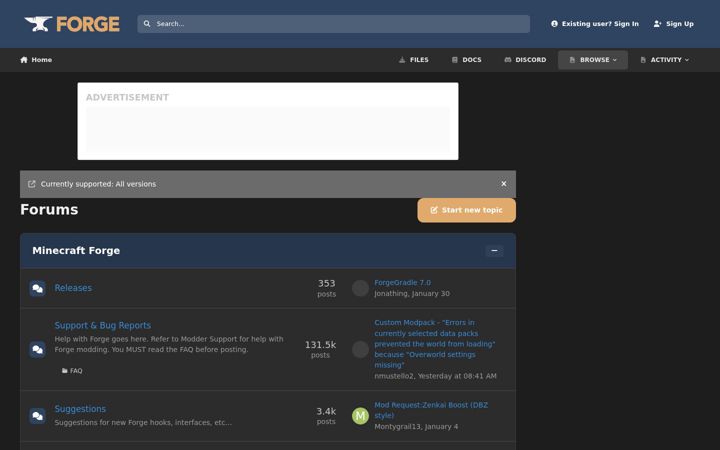The width and height of the screenshot is (720, 450).
Task: Click the Discord logo icon
Action: [508, 60]
